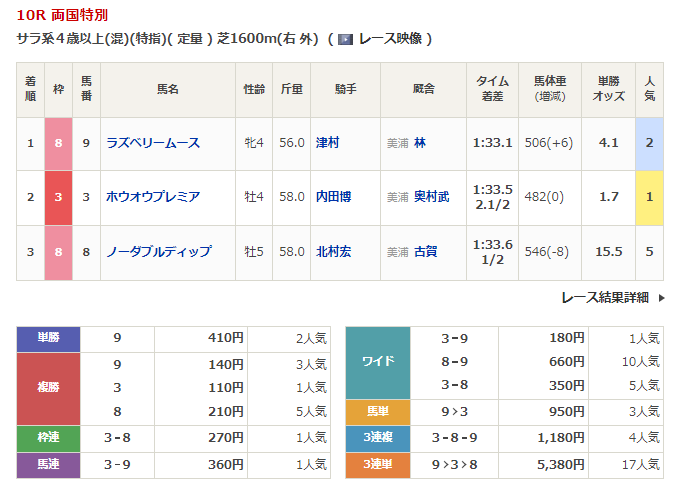
Task: Open horse ラズベリームース profile
Action: tap(153, 143)
